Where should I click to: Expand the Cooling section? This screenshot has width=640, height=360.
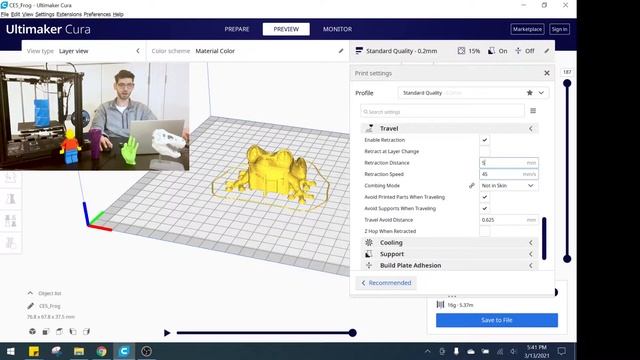[x=531, y=242]
